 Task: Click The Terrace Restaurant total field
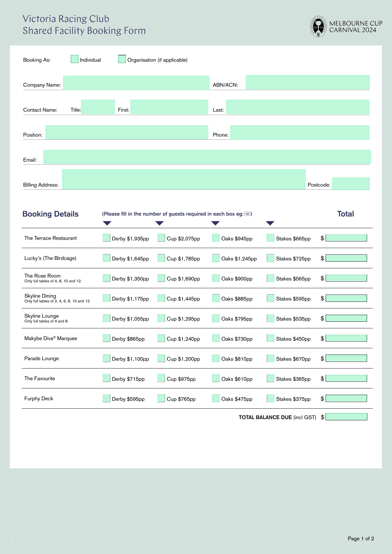346,238
